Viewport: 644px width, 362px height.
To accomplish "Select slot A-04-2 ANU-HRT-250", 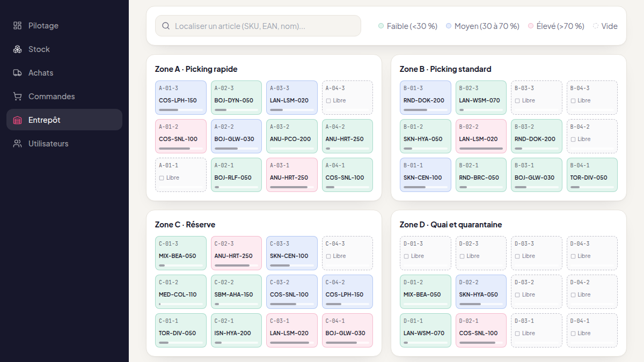I will [347, 136].
